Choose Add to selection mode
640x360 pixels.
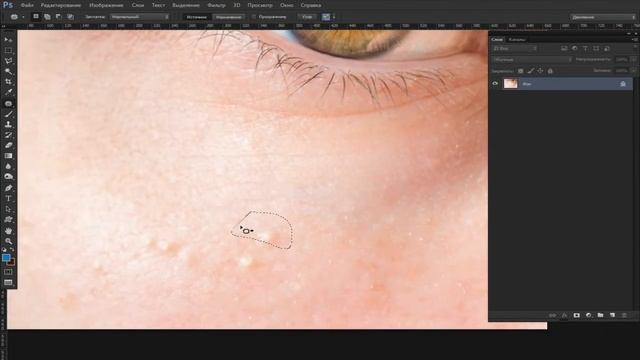click(x=47, y=17)
